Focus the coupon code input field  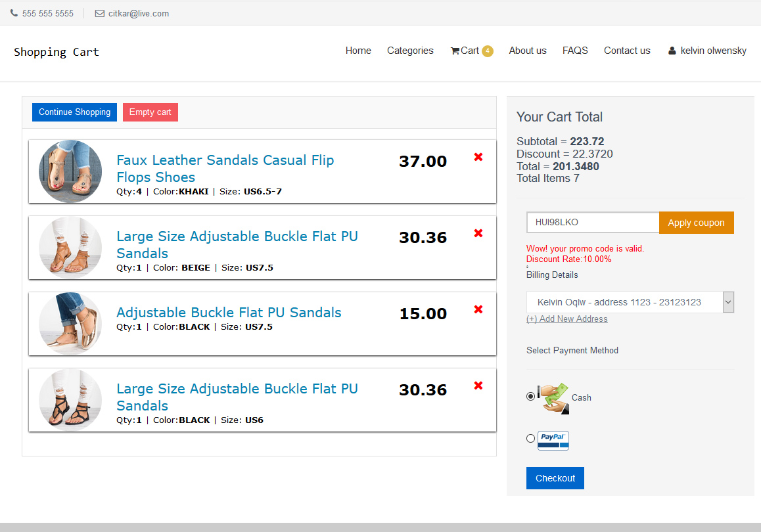[592, 223]
